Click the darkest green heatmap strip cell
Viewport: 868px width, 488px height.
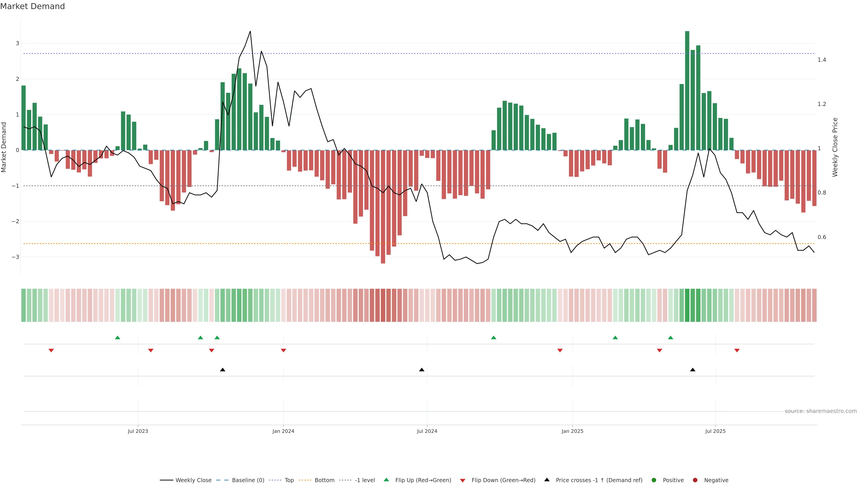click(x=687, y=305)
